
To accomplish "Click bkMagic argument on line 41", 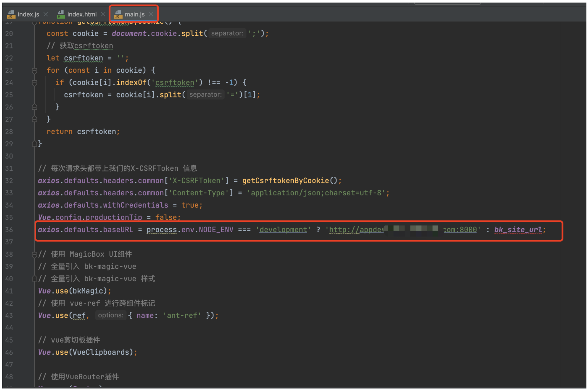I will tap(88, 291).
